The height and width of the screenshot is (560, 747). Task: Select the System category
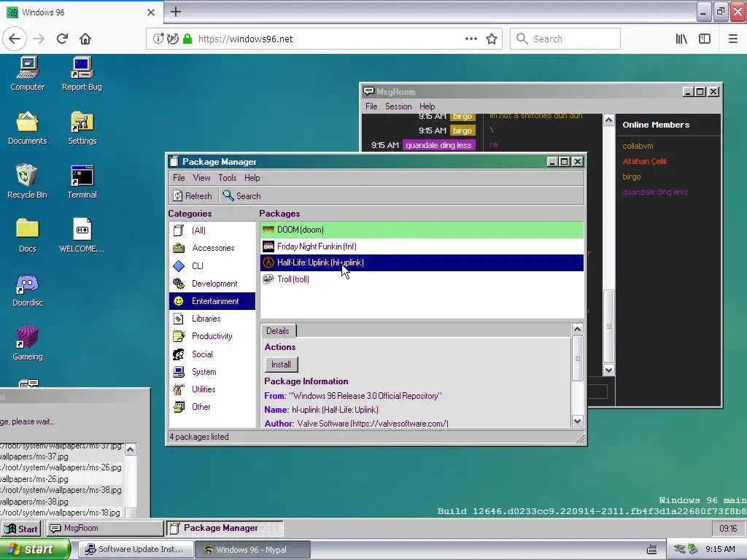point(212,372)
